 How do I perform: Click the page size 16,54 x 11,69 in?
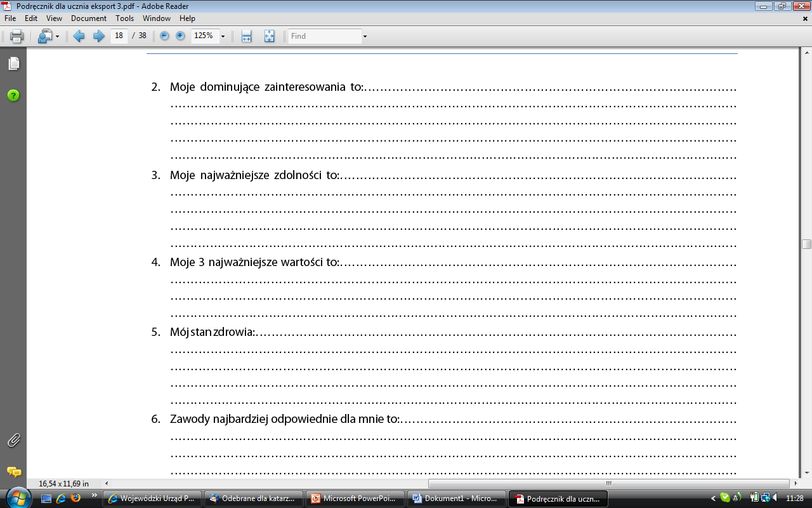coord(64,483)
